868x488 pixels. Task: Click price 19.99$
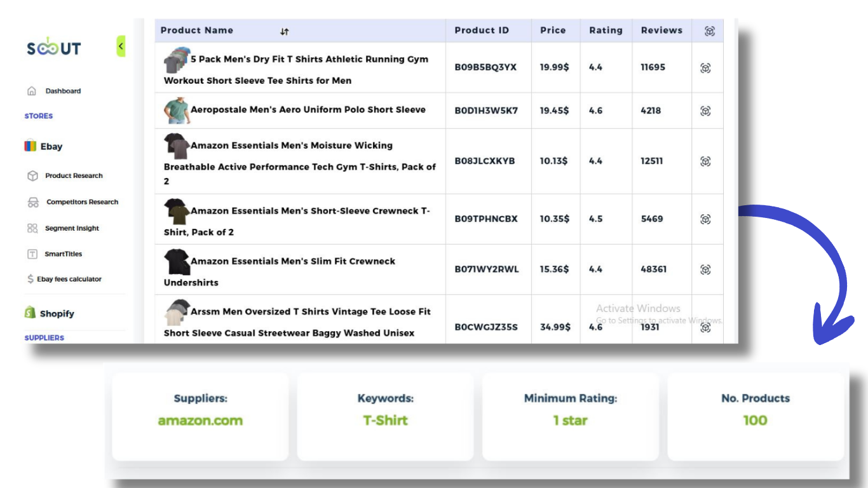pyautogui.click(x=555, y=67)
